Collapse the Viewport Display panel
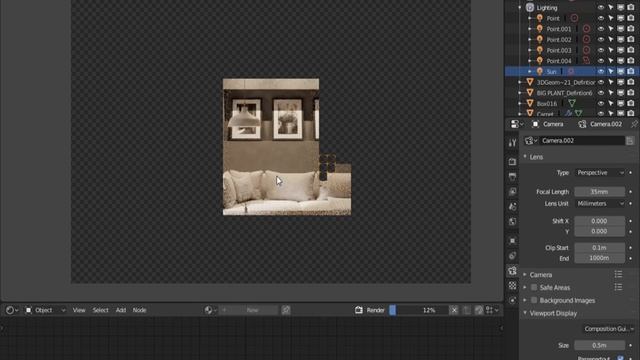640x360 pixels. click(525, 313)
